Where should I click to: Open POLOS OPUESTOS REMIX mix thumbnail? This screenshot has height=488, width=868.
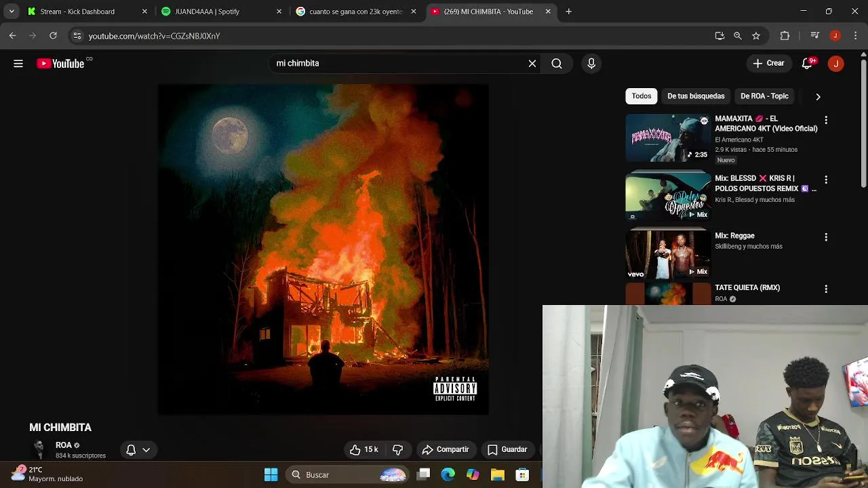pos(668,196)
